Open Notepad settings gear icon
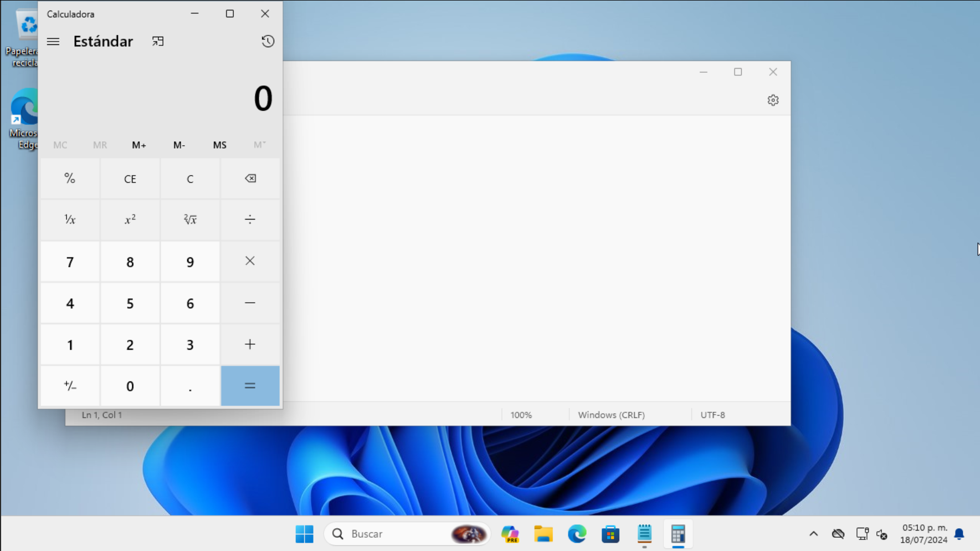980x551 pixels. pos(773,100)
